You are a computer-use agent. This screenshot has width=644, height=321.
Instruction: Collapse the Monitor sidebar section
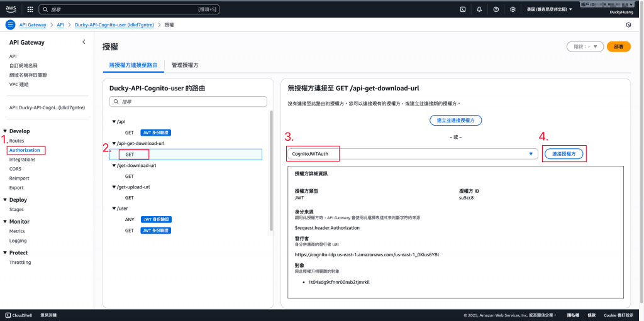(5, 222)
